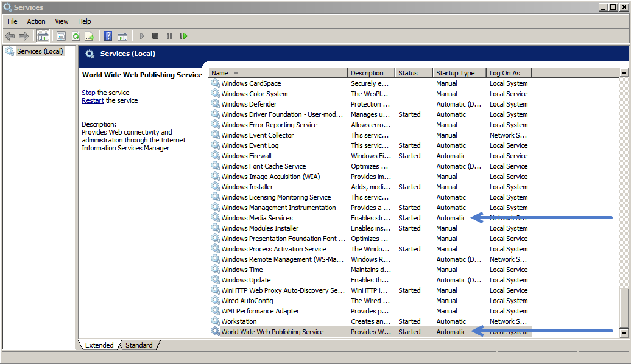Image resolution: width=631 pixels, height=364 pixels.
Task: Click gear icon of Windows Firewall row
Action: pyautogui.click(x=215, y=156)
